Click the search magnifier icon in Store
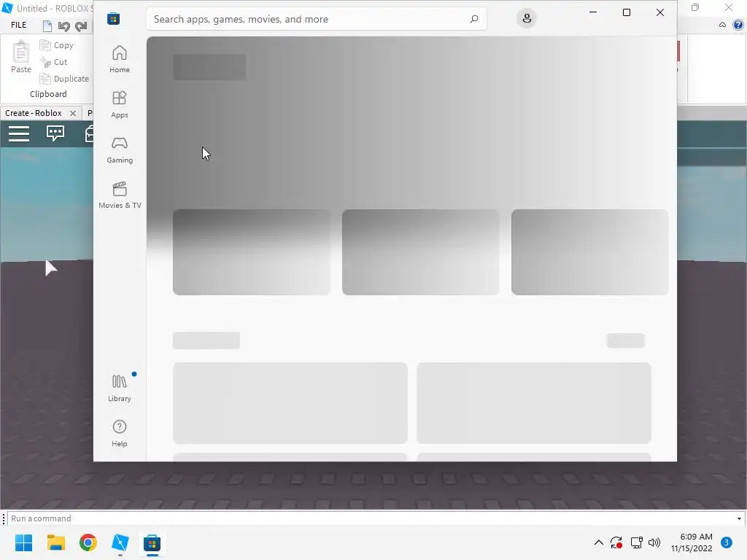The width and height of the screenshot is (747, 560). tap(473, 19)
